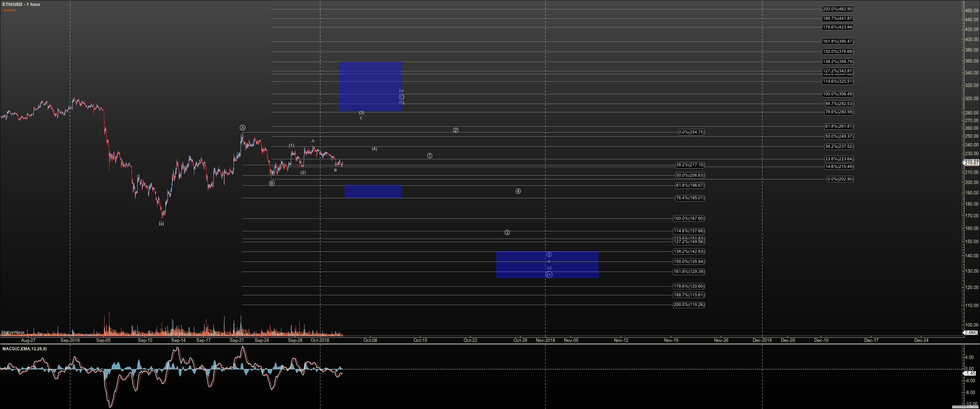Select the 0.0%(254.75) retracement label

pyautogui.click(x=691, y=133)
